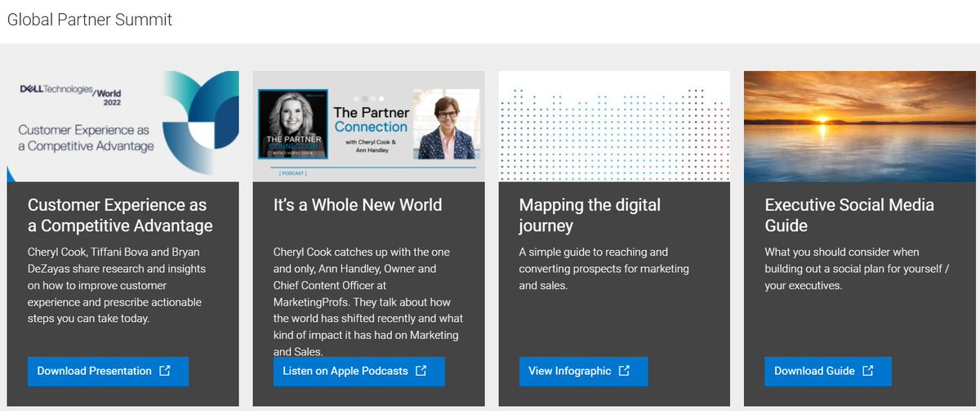Open the dotted pattern infographic thumbnail
The image size is (980, 411).
point(614,127)
